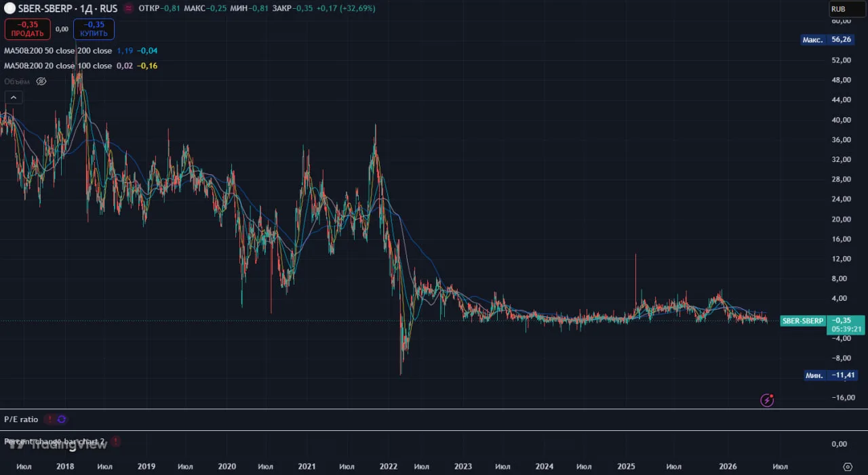Image resolution: width=868 pixels, height=475 pixels.
Task: Collapse the indicator legend with chevron button
Action: 14,98
